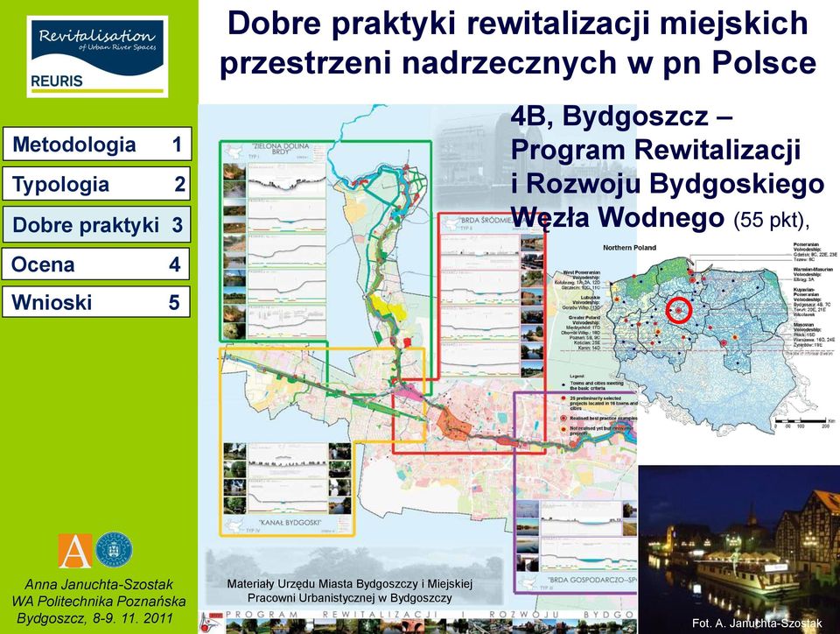Click the Northern Poland map title
The image size is (840, 634).
tap(629, 248)
